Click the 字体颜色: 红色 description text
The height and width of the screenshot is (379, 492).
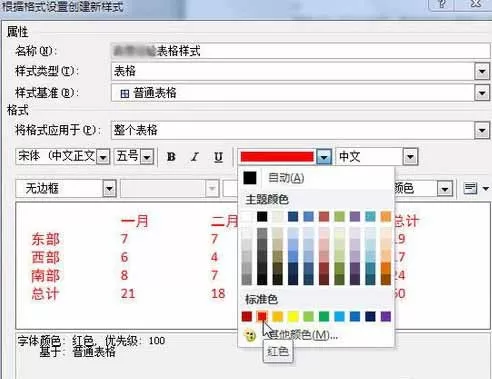(55, 340)
